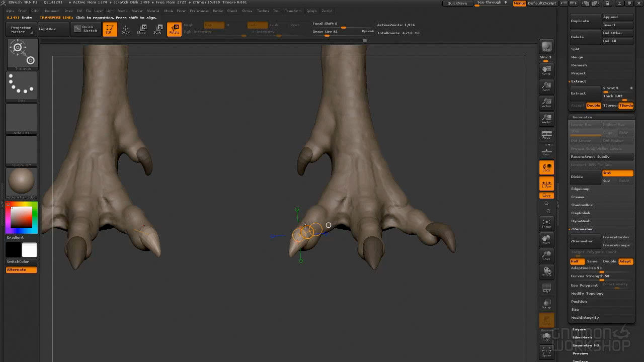
Task: Toggle TBorder option
Action: pos(626,106)
